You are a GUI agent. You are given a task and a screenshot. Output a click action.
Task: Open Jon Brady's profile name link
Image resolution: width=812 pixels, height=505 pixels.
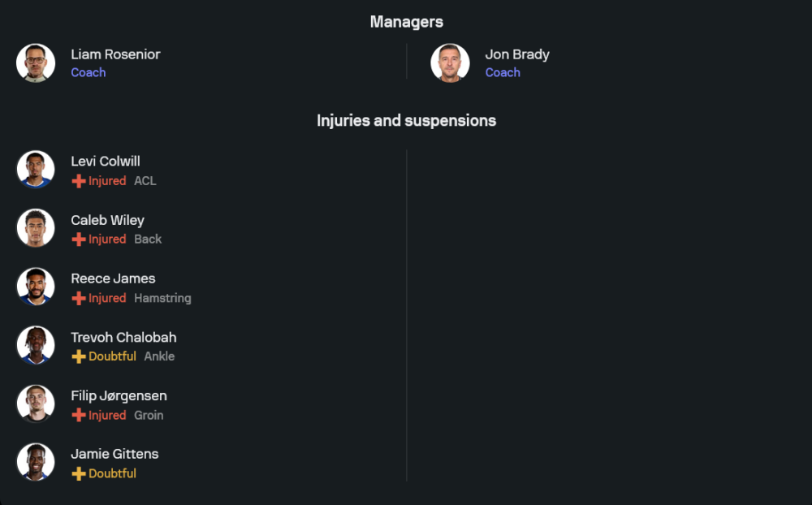tap(517, 54)
